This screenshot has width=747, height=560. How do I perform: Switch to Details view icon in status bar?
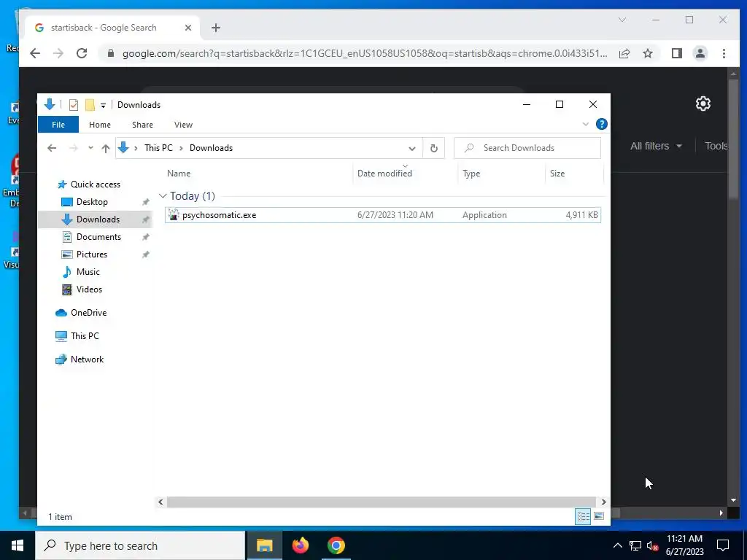click(583, 517)
